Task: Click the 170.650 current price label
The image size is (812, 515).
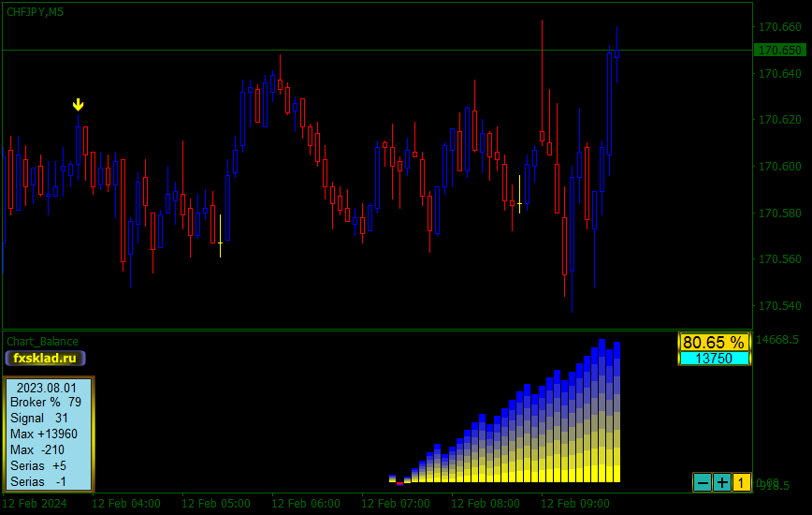Action: pyautogui.click(x=779, y=51)
